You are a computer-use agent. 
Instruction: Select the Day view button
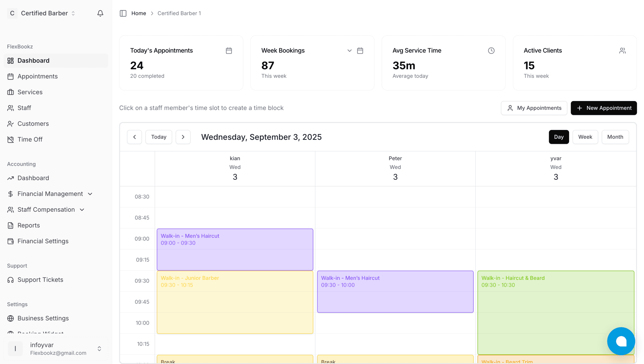(x=559, y=137)
